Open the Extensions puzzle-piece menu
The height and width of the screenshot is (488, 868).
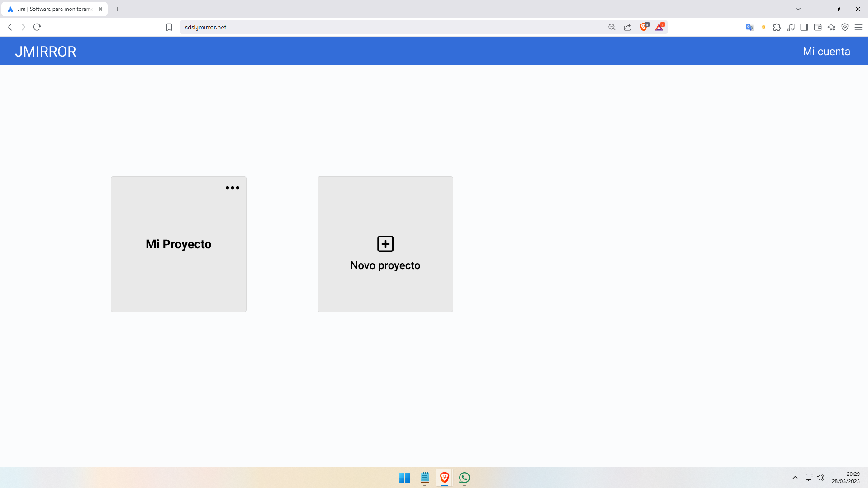coord(777,27)
